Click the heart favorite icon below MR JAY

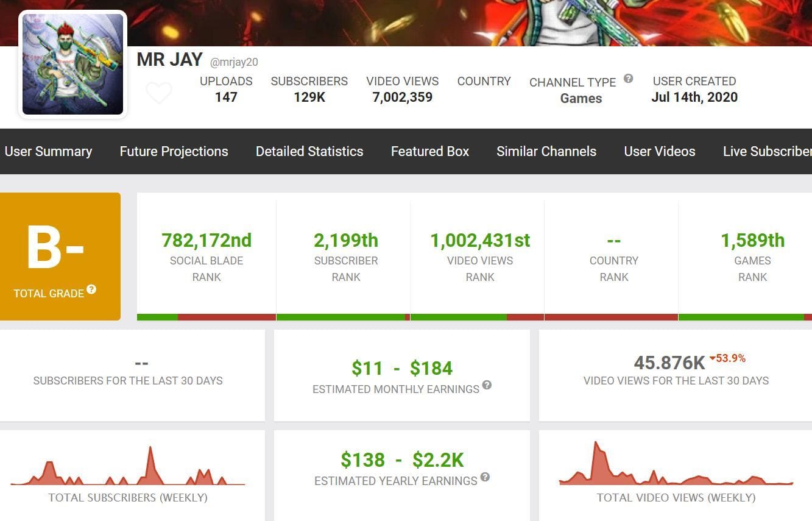click(x=159, y=93)
